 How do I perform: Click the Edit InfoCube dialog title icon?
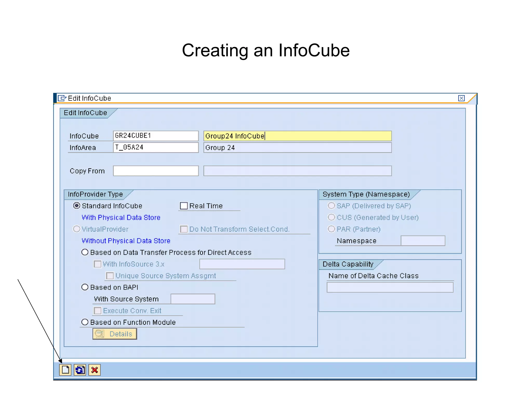pyautogui.click(x=62, y=98)
